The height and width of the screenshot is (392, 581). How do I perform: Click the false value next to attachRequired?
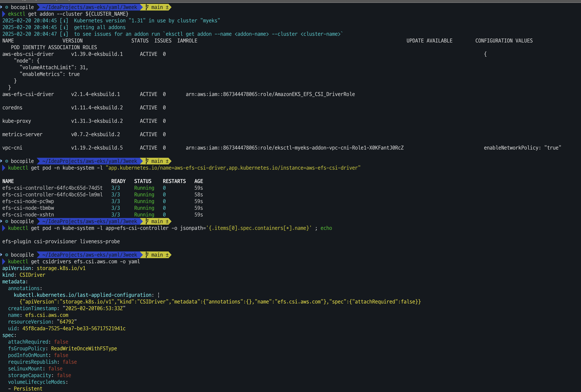[61, 342]
